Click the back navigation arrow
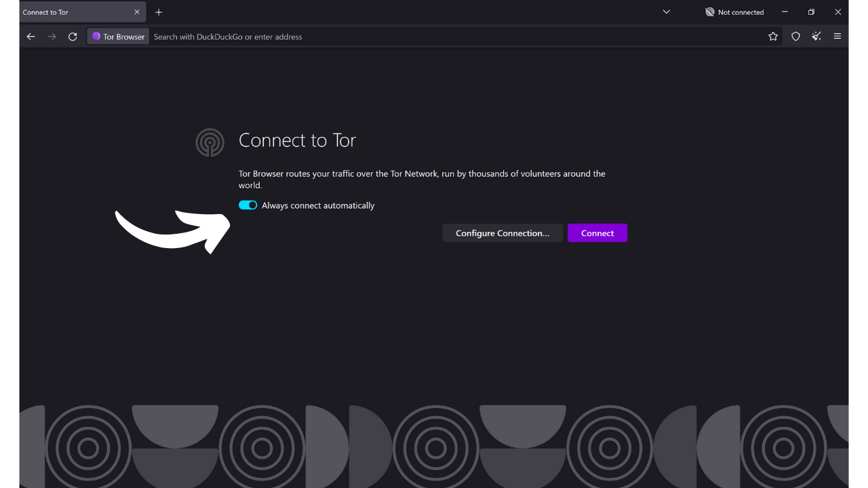This screenshot has width=868, height=488. (31, 37)
